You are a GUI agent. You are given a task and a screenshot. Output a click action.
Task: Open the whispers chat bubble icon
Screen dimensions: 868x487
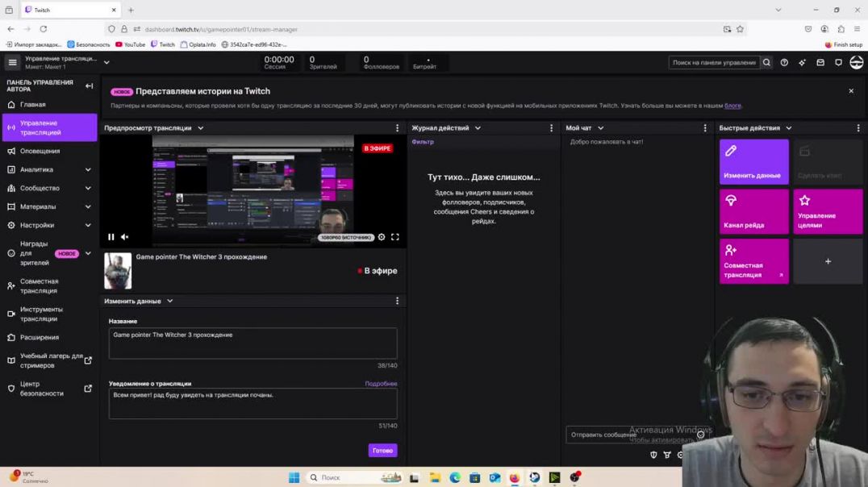(839, 63)
